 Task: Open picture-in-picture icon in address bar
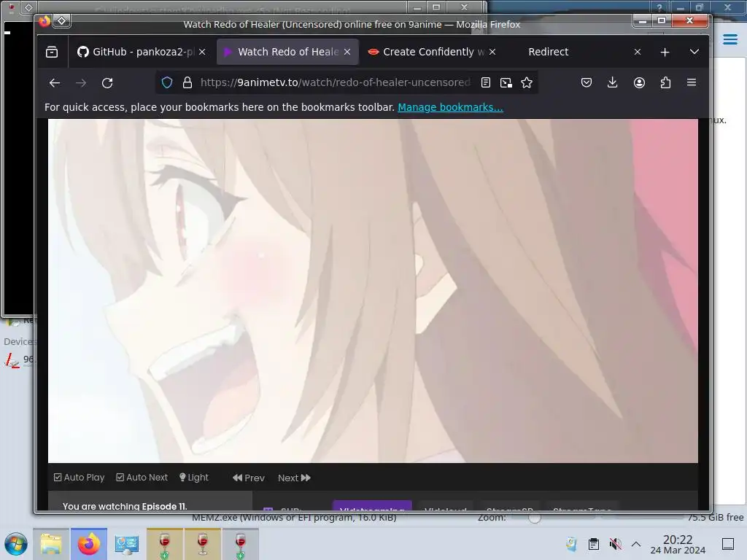coord(506,83)
